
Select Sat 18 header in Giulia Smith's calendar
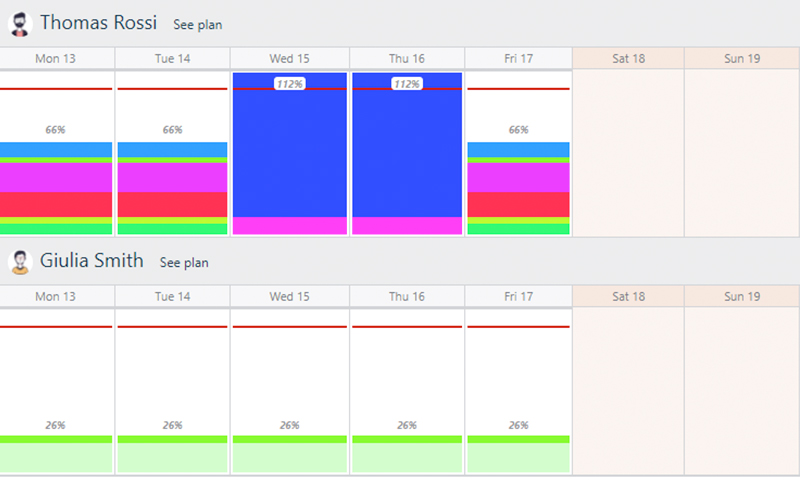(628, 297)
